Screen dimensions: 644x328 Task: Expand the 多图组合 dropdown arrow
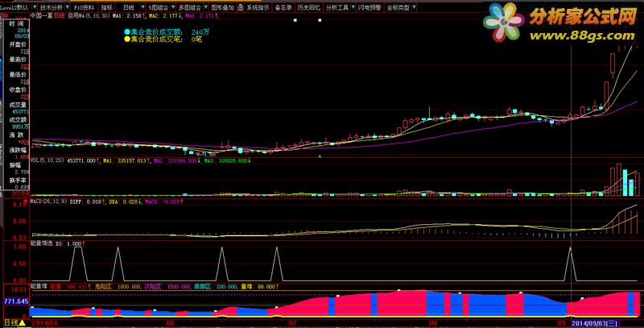coord(205,7)
